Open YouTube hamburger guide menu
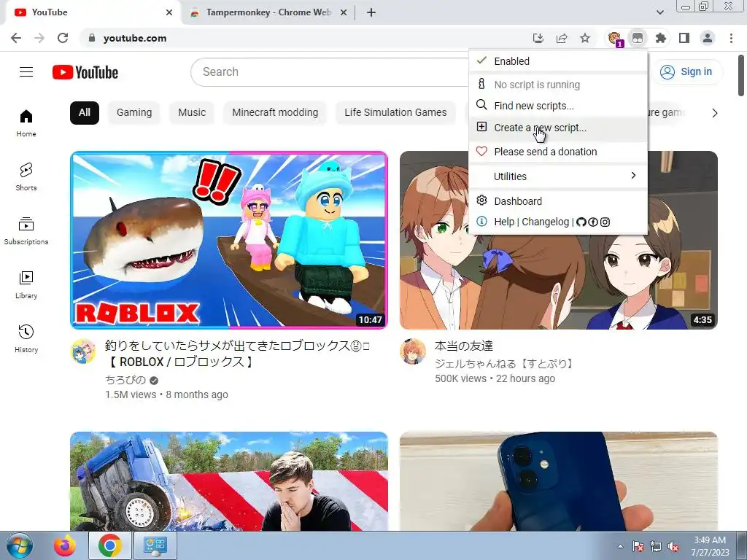Viewport: 747px width, 560px height. tap(26, 72)
